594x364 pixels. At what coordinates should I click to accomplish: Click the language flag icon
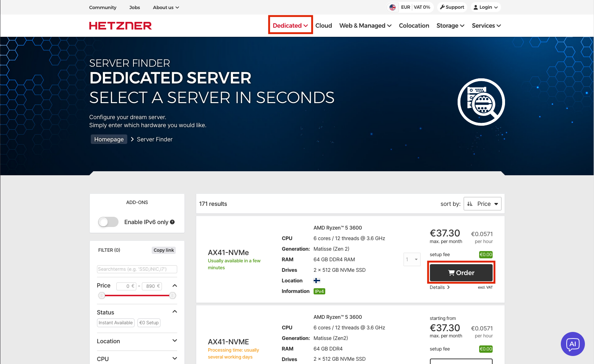[x=392, y=7]
